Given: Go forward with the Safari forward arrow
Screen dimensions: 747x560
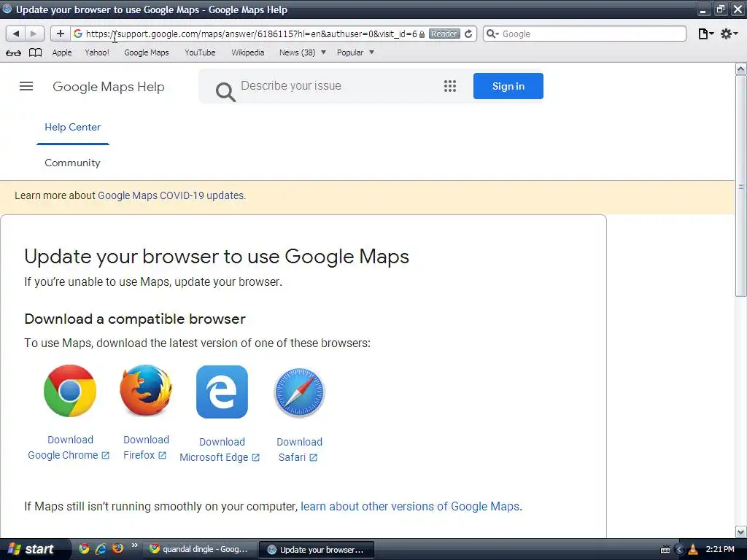Looking at the screenshot, I should (34, 34).
